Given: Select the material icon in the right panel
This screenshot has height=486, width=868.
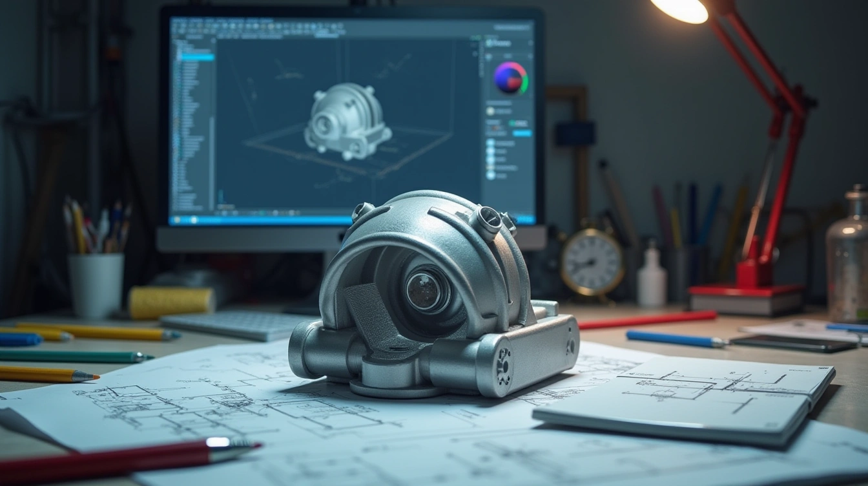Looking at the screenshot, I should click(490, 110).
